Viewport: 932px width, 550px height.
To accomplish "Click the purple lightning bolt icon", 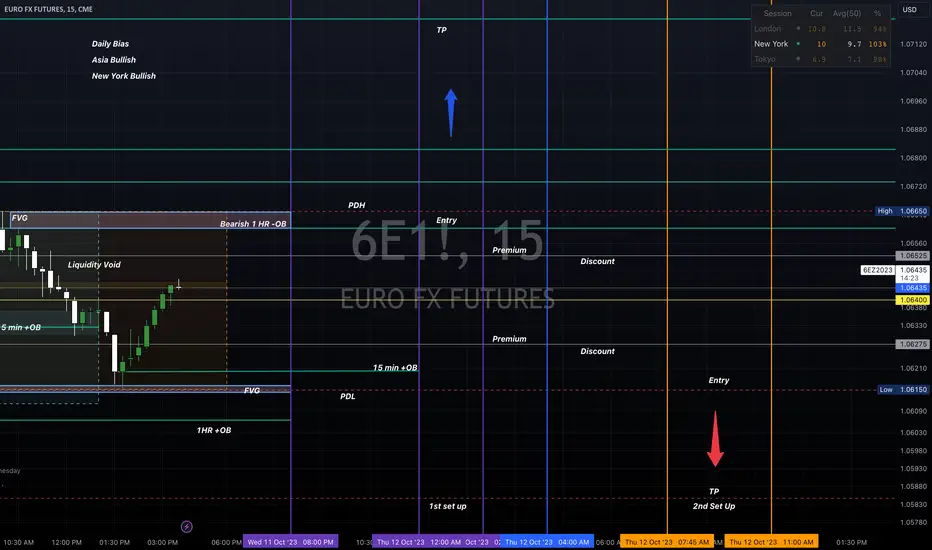I will tap(187, 527).
